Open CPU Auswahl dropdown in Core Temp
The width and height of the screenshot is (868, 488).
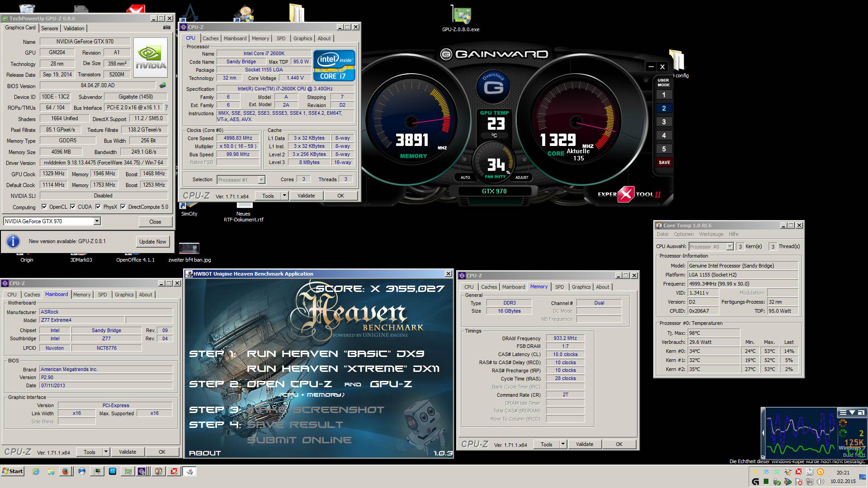730,246
